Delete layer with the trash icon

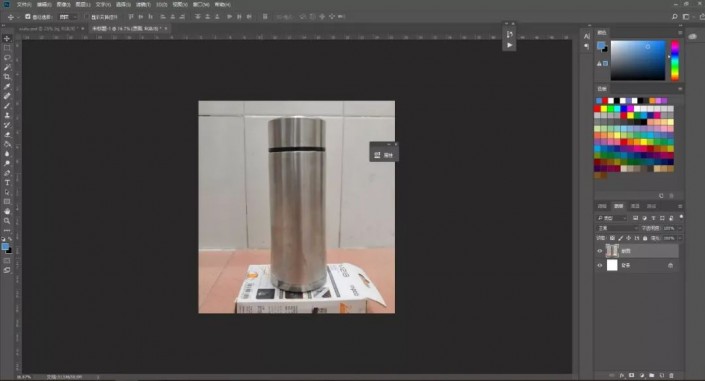[671, 375]
